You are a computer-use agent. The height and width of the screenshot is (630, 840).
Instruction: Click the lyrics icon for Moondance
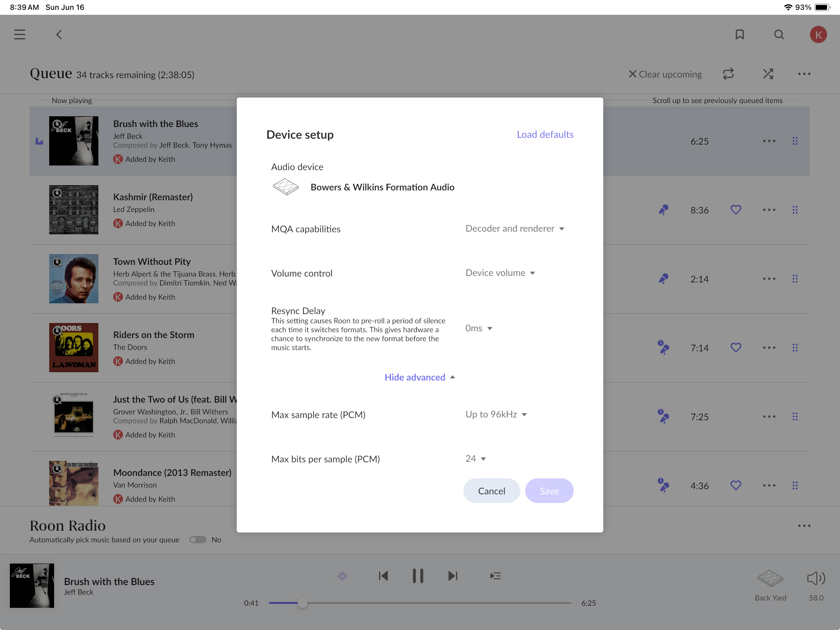664,485
